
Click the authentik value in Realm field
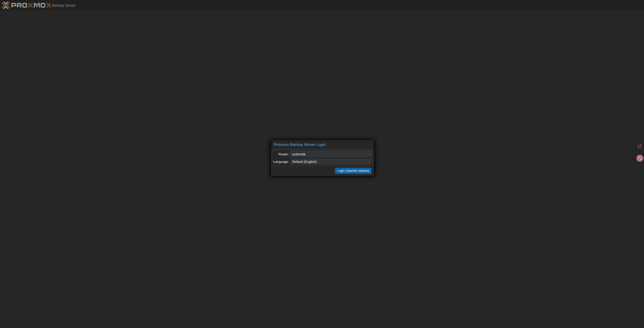(x=299, y=154)
